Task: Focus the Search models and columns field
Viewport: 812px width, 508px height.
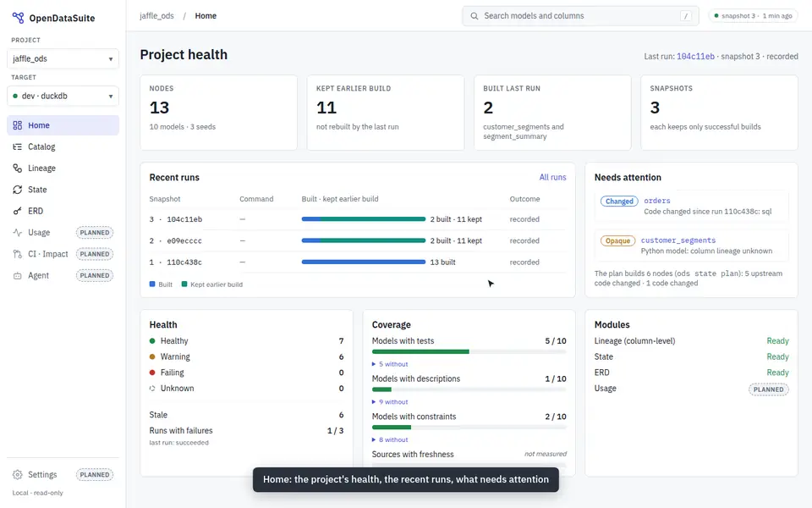Action: pos(580,16)
